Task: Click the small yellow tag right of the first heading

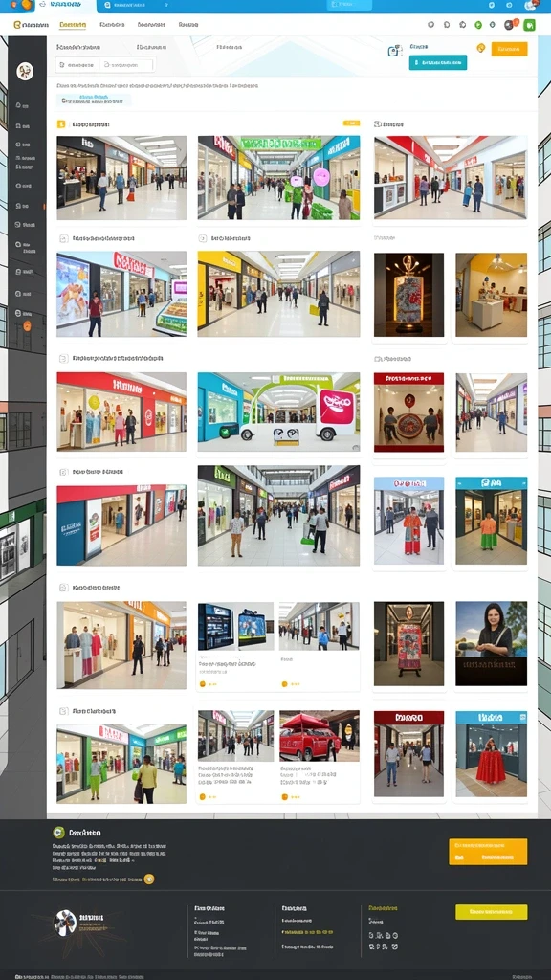Action: click(x=351, y=123)
